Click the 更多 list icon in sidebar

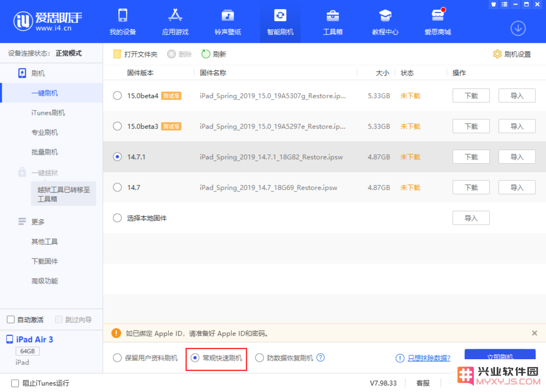[x=22, y=222]
